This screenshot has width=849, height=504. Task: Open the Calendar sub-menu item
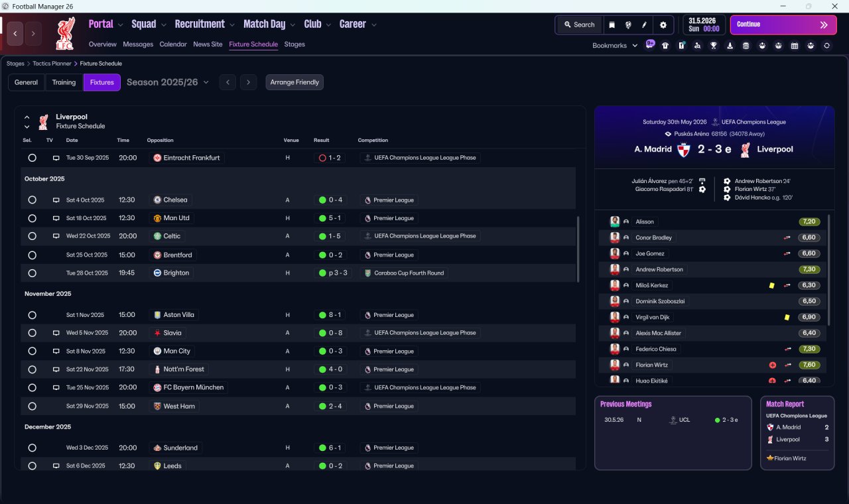point(173,44)
